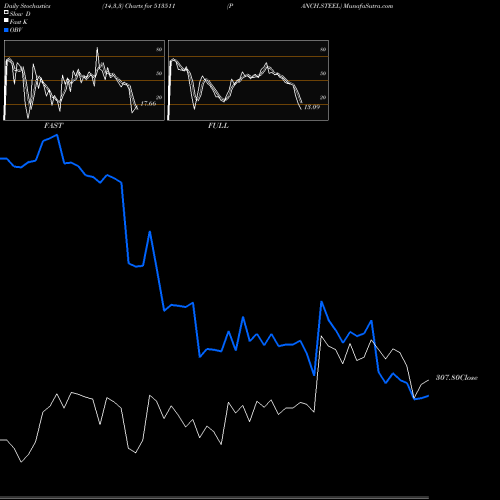
Task: Click the Fast K legend text
Action: pyautogui.click(x=19, y=22)
